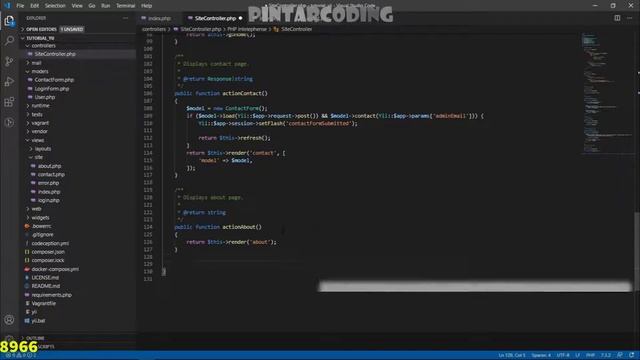Change the Spaces: 4 indentation setting
This screenshot has width=640, height=360.
541,355
